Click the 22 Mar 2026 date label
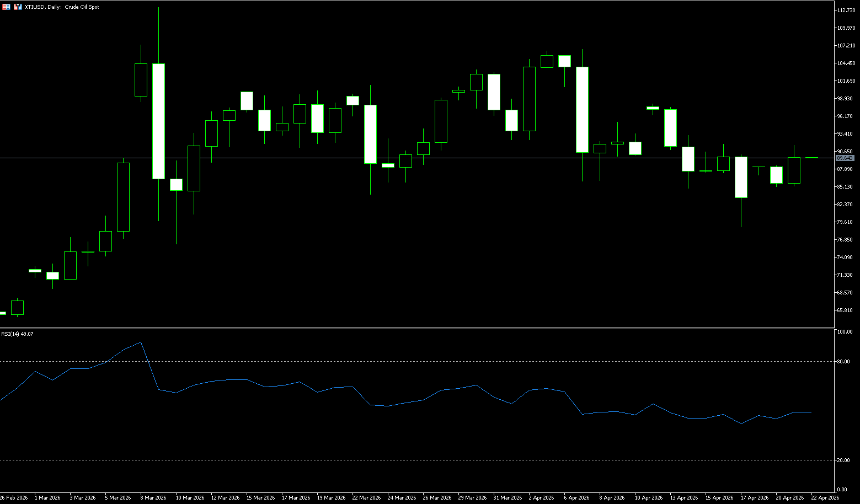The image size is (860, 504). (x=366, y=498)
